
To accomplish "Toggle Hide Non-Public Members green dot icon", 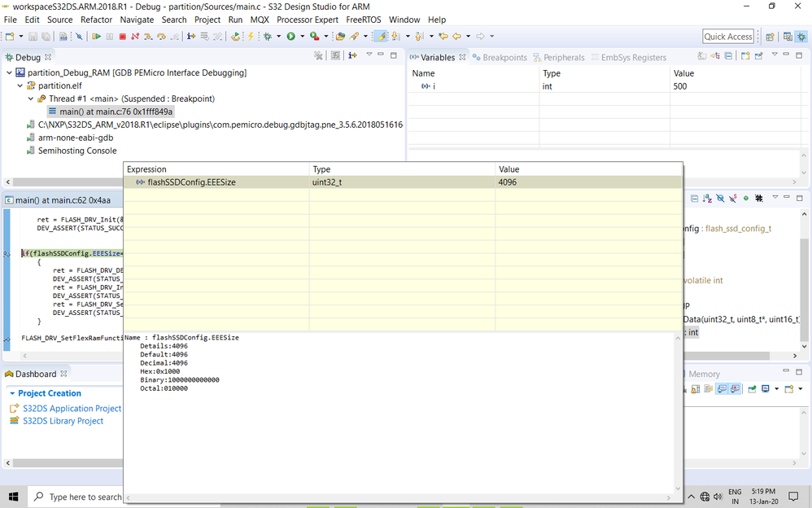I will point(746,199).
